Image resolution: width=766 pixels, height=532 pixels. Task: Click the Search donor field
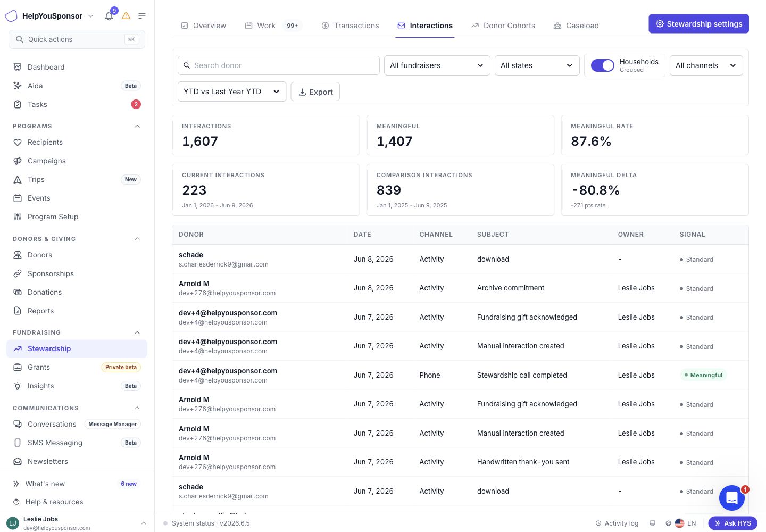point(279,65)
